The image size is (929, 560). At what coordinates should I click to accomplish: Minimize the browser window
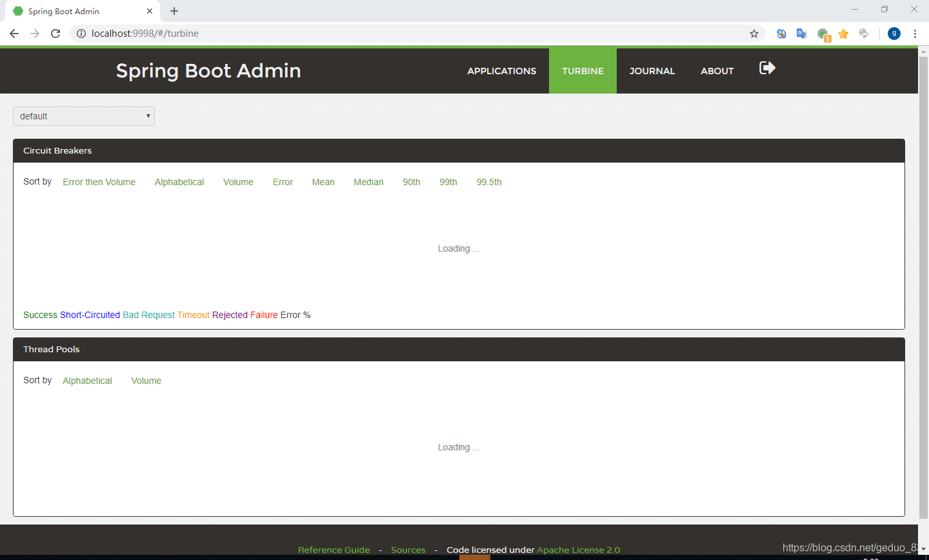coord(855,9)
